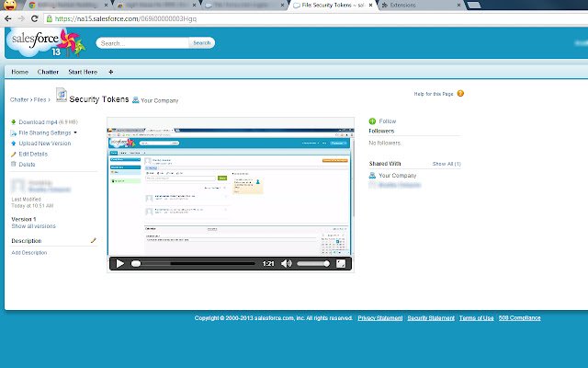Go back with the browser back arrow
The image size is (588, 368).
(x=8, y=18)
